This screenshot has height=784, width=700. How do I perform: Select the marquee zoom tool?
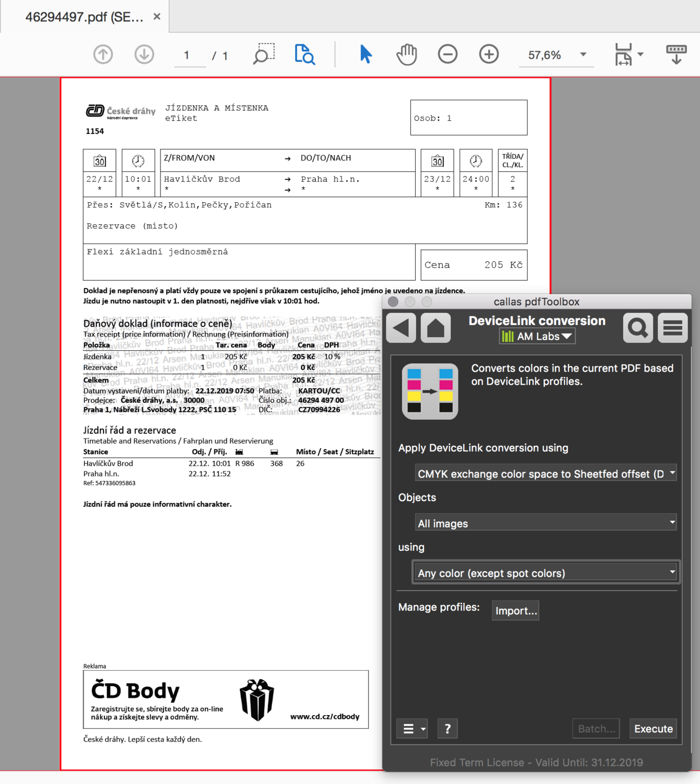(x=264, y=54)
